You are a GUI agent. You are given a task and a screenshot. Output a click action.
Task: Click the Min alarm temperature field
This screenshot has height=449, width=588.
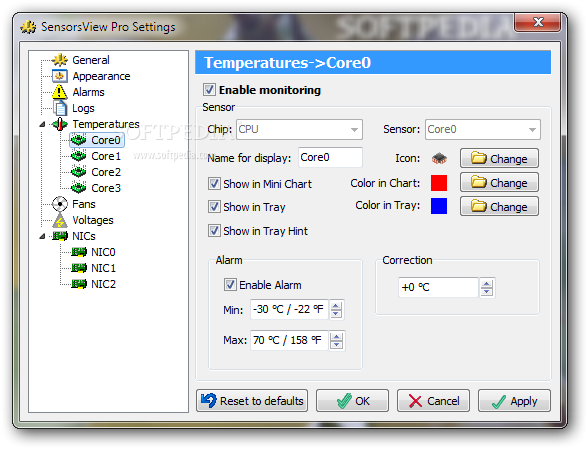(289, 309)
